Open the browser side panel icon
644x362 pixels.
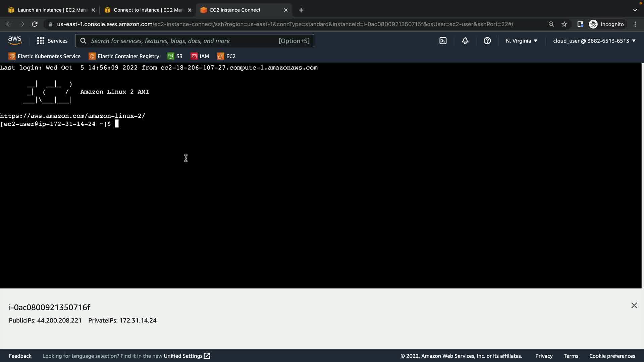pyautogui.click(x=580, y=24)
